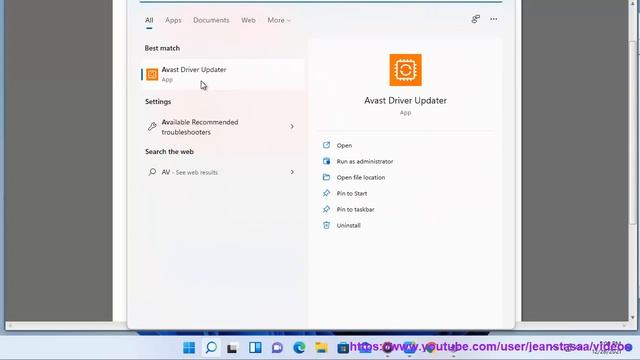Select the Avast Driver Updater best match
Image resolution: width=640 pixels, height=360 pixels.
pos(223,74)
